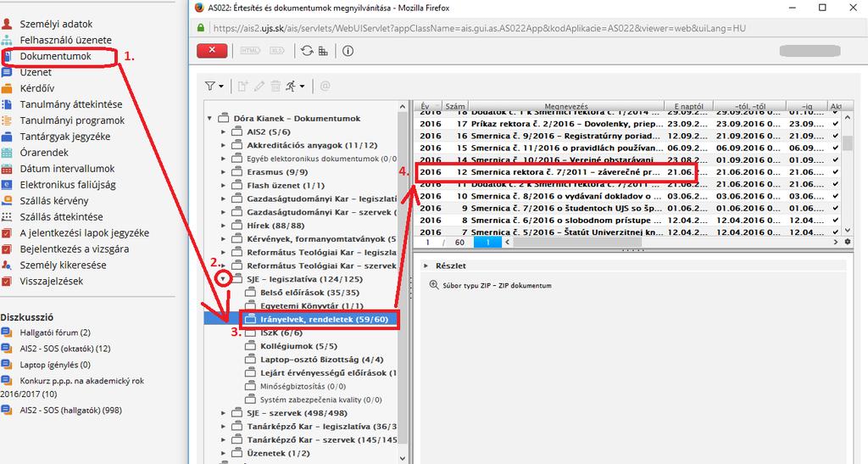Viewport: 868px width, 464px height.
Task: Open Tanulmány áttekintése in the left menu
Action: (71, 104)
